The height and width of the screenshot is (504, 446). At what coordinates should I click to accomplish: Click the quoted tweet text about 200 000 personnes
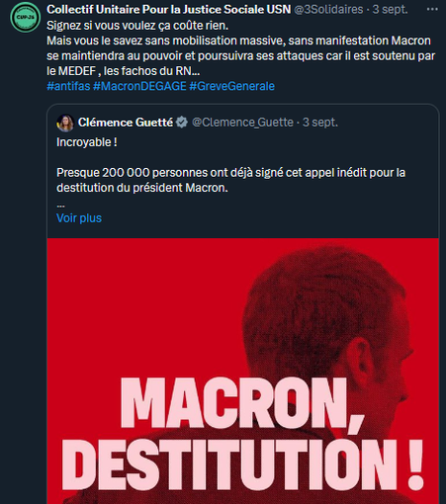coord(230,180)
